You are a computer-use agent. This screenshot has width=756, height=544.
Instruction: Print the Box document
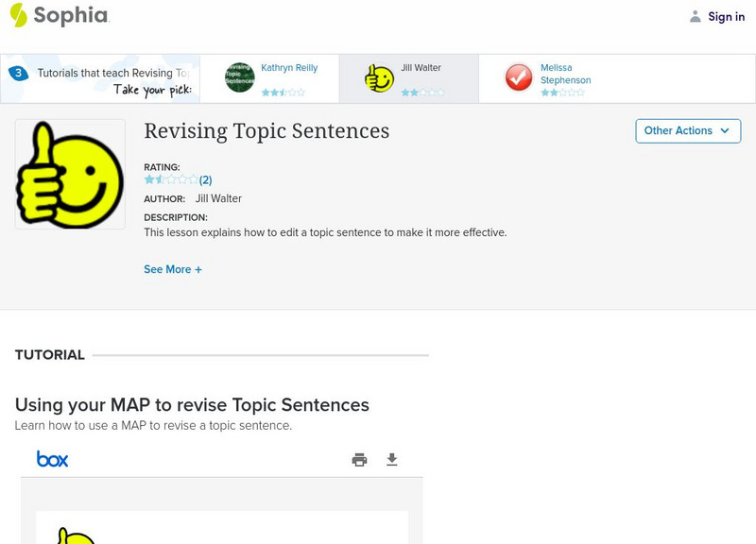[359, 460]
